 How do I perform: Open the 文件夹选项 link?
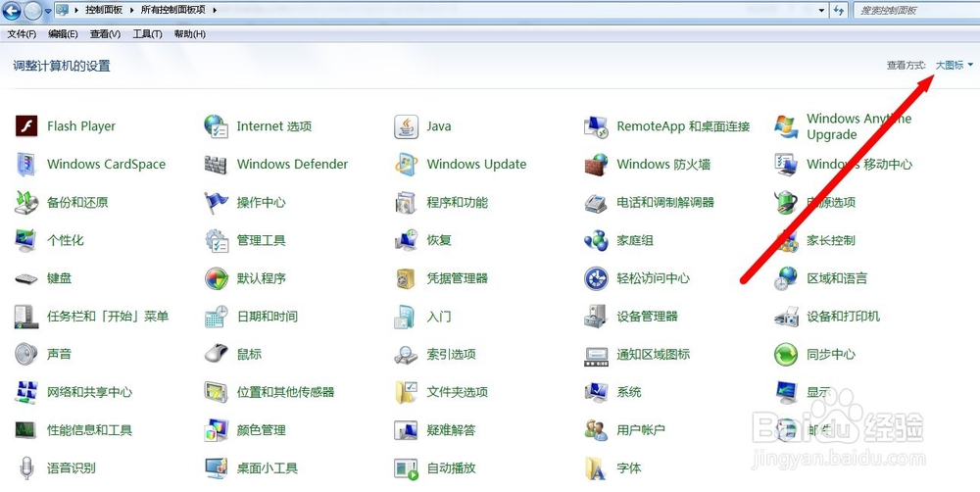458,393
